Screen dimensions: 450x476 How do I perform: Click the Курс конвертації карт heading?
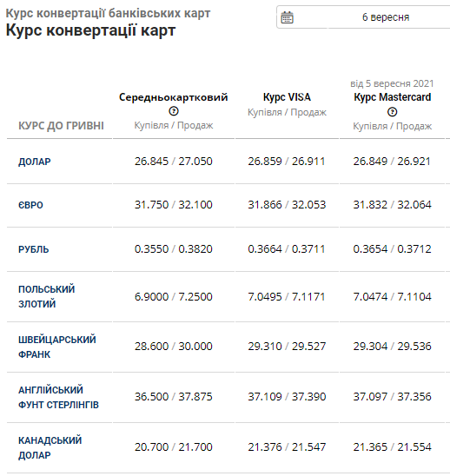[91, 30]
